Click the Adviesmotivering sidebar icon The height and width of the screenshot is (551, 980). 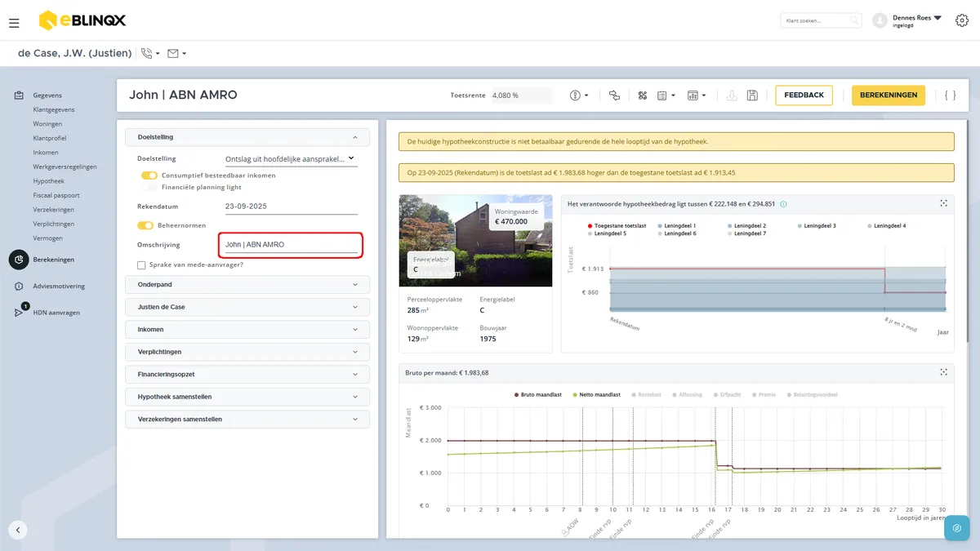tap(19, 287)
